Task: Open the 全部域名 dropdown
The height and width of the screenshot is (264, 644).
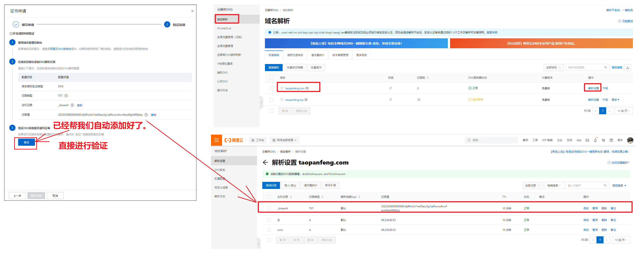Action: (553, 67)
